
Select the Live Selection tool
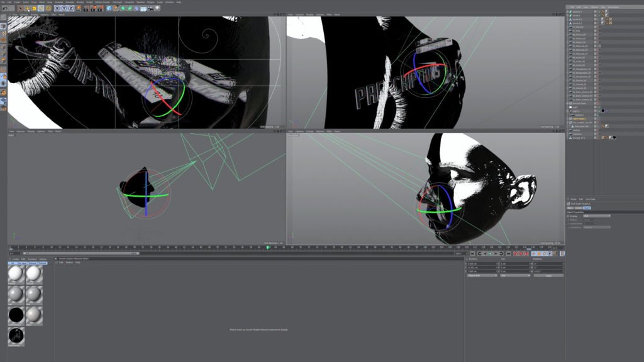(x=20, y=8)
